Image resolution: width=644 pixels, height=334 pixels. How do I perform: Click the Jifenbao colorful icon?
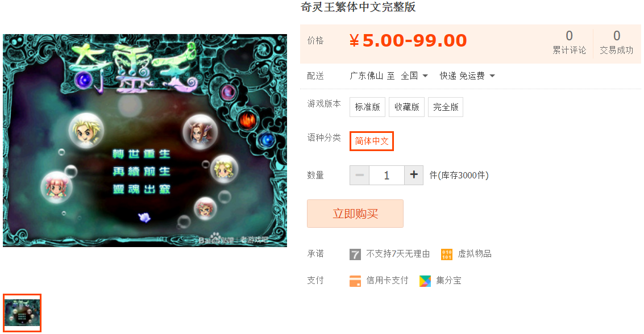[425, 281]
